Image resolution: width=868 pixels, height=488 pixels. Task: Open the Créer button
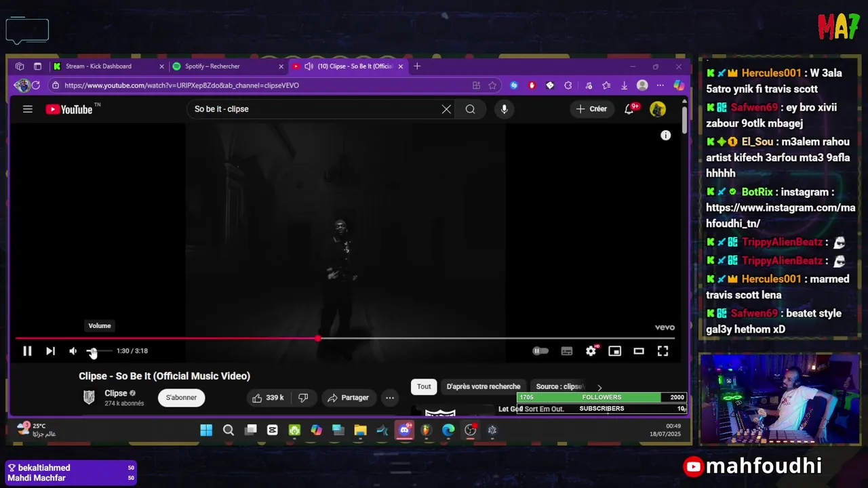(591, 109)
